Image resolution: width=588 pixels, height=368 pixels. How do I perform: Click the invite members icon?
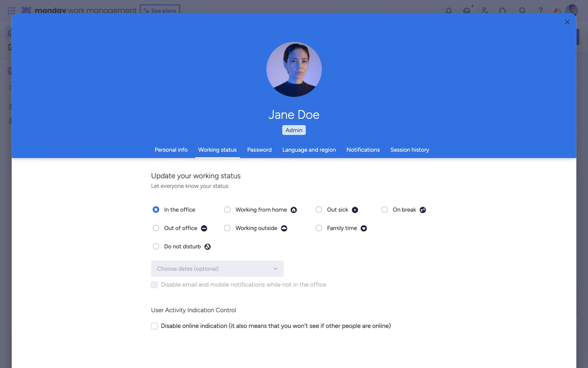click(484, 10)
